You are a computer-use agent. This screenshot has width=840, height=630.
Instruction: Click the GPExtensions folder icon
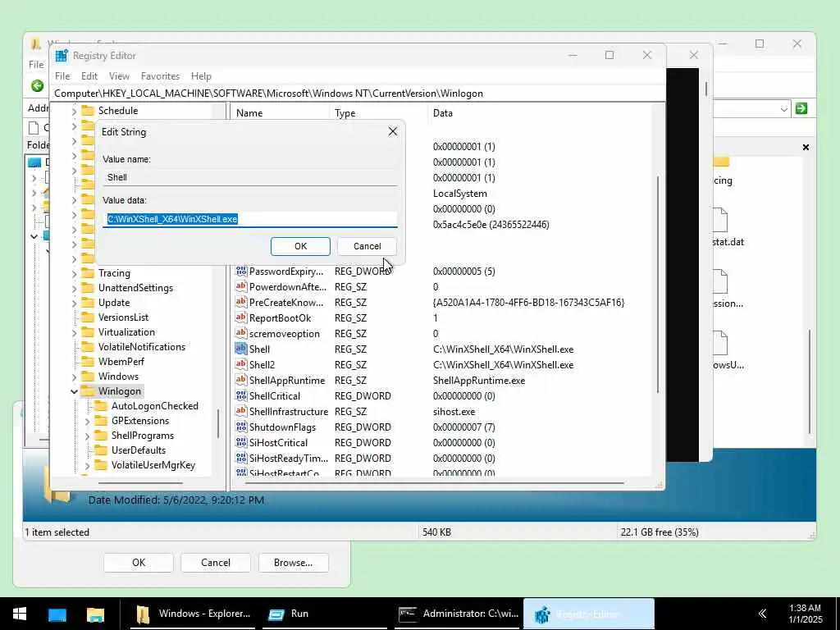click(101, 421)
